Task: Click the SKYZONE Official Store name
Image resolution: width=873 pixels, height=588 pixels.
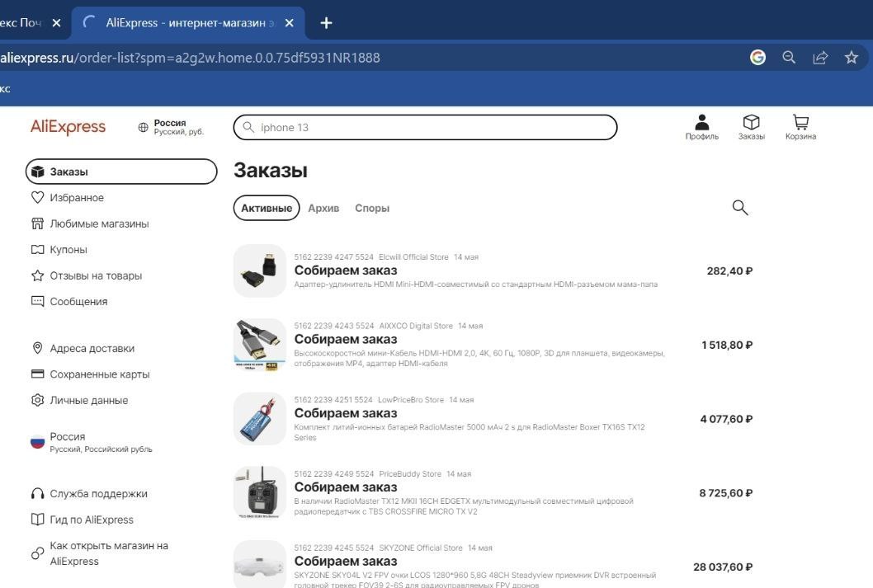Action: [420, 548]
